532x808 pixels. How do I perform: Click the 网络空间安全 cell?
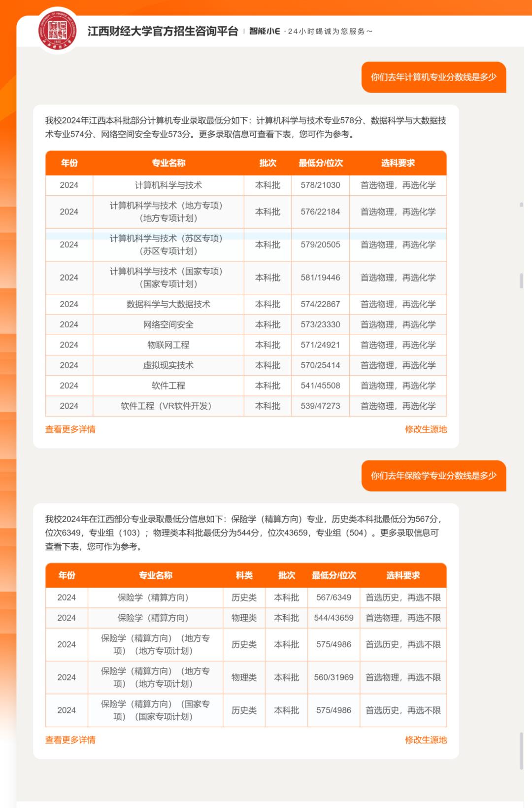tap(168, 324)
